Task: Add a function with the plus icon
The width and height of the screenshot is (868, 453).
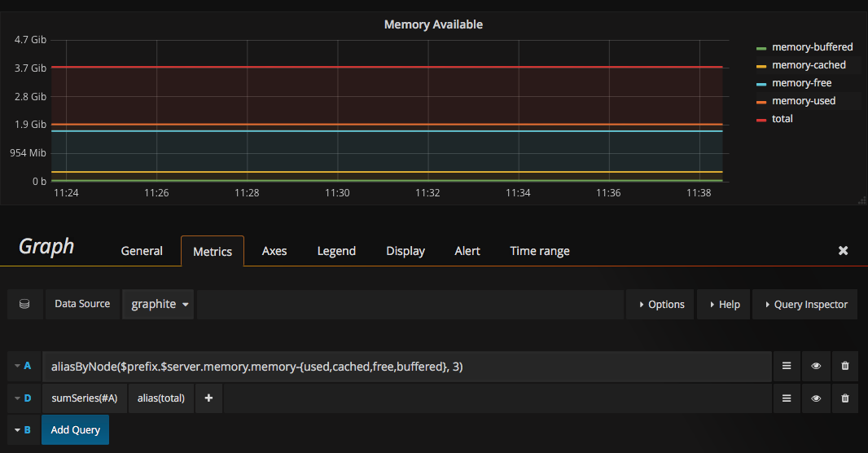Action: coord(208,398)
